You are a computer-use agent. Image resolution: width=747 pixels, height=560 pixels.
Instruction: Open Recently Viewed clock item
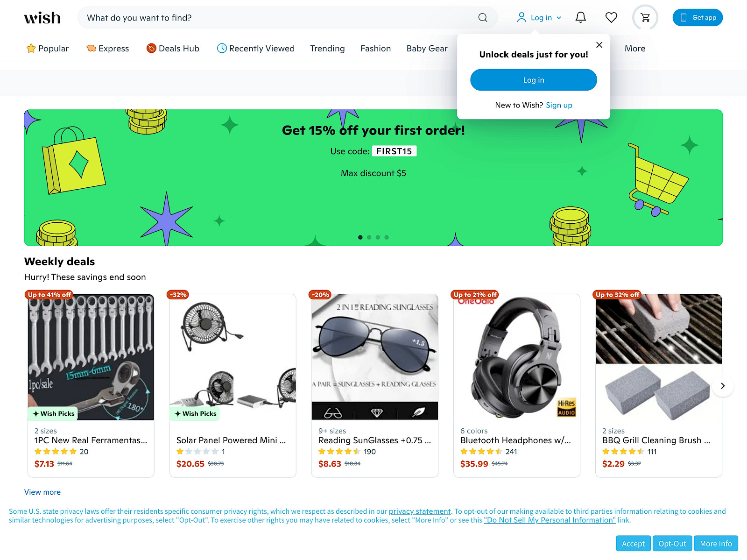pyautogui.click(x=256, y=49)
